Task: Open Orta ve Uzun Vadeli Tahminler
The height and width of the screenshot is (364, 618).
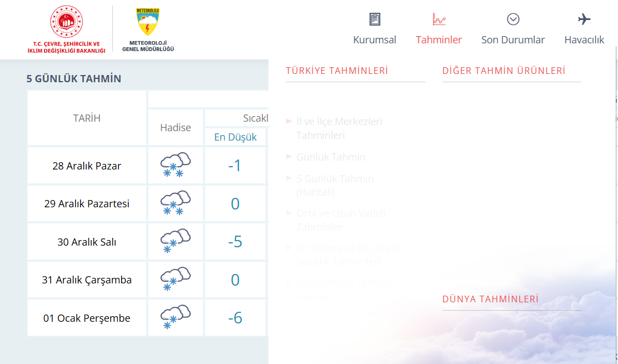Action: tap(341, 220)
